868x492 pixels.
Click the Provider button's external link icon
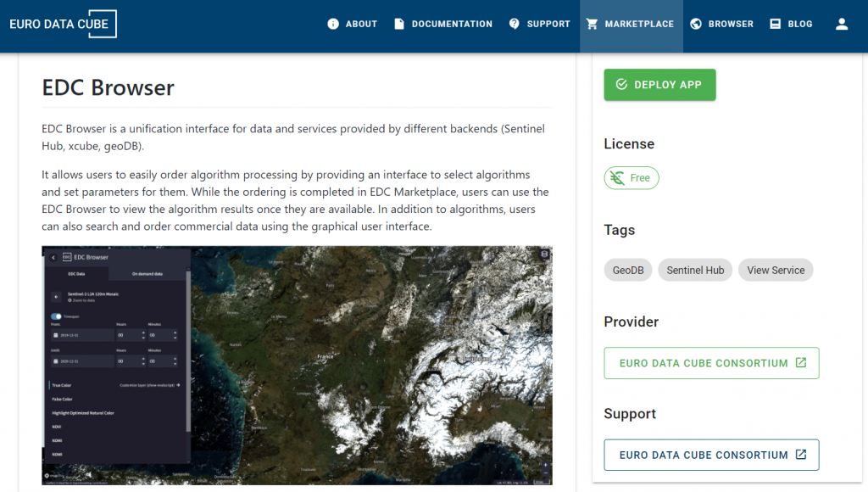(x=801, y=363)
